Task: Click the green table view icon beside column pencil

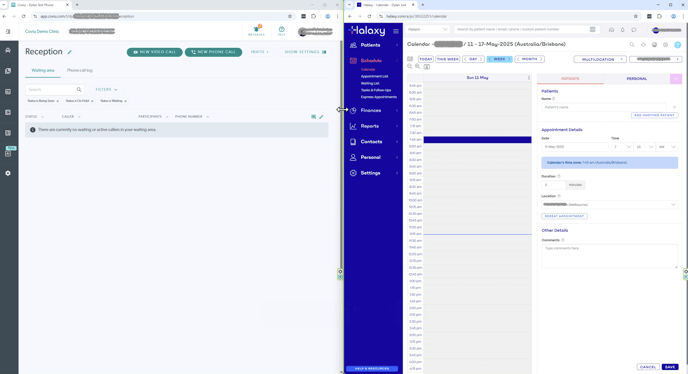Action: click(x=313, y=117)
